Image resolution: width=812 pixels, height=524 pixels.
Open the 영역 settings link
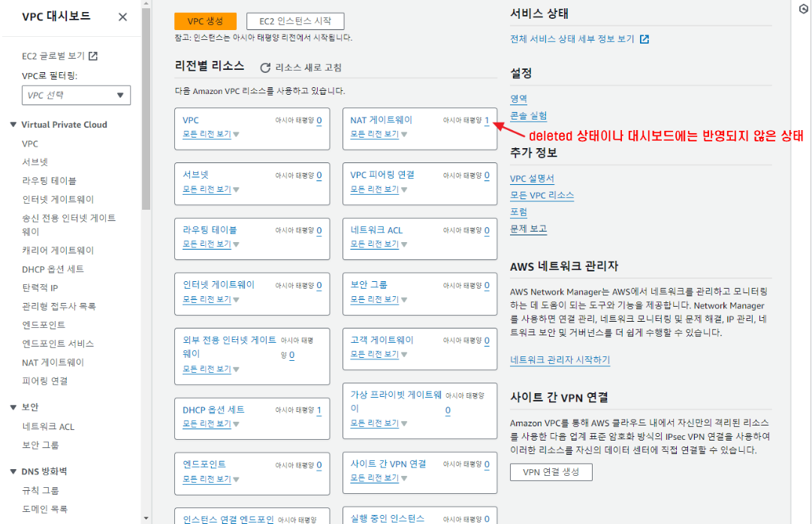coord(518,99)
